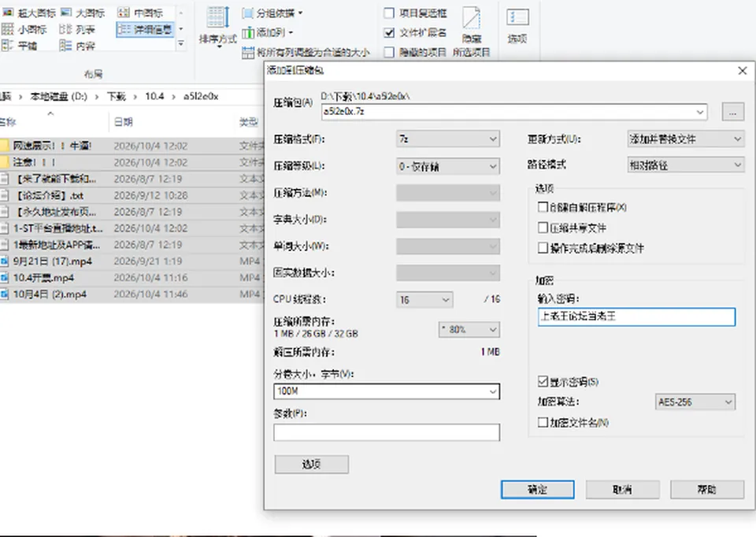The height and width of the screenshot is (537, 756).
Task: Open the 压缩格式 dropdown showing 7z
Action: tap(448, 139)
